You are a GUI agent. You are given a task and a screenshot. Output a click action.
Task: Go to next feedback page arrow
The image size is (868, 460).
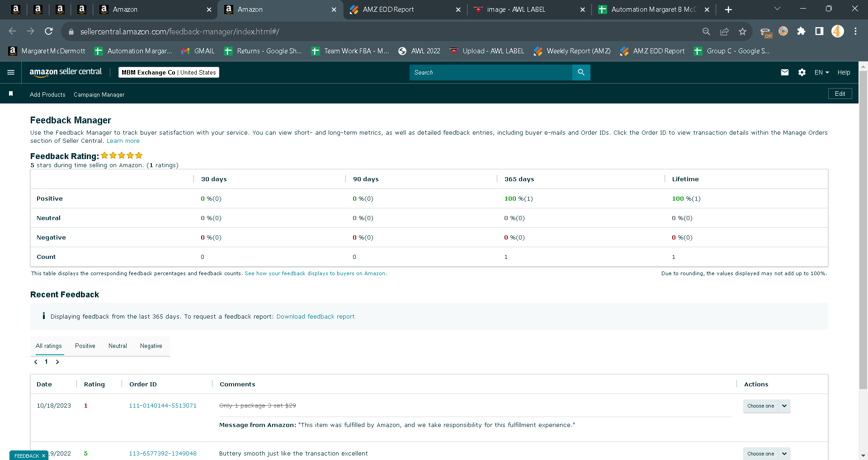coord(57,362)
